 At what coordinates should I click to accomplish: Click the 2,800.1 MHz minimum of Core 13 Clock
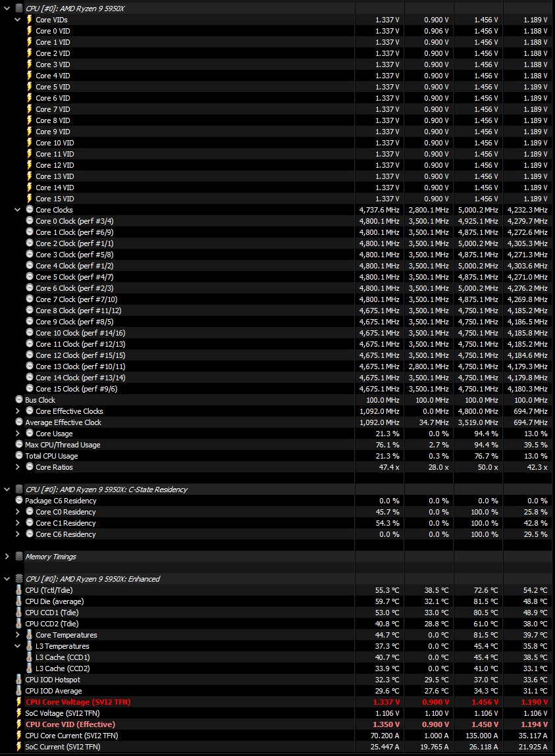[429, 366]
